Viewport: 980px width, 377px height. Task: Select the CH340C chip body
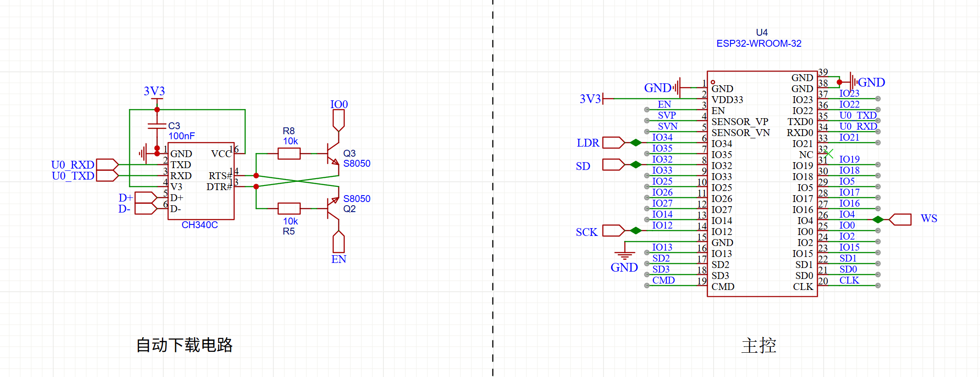pos(201,181)
